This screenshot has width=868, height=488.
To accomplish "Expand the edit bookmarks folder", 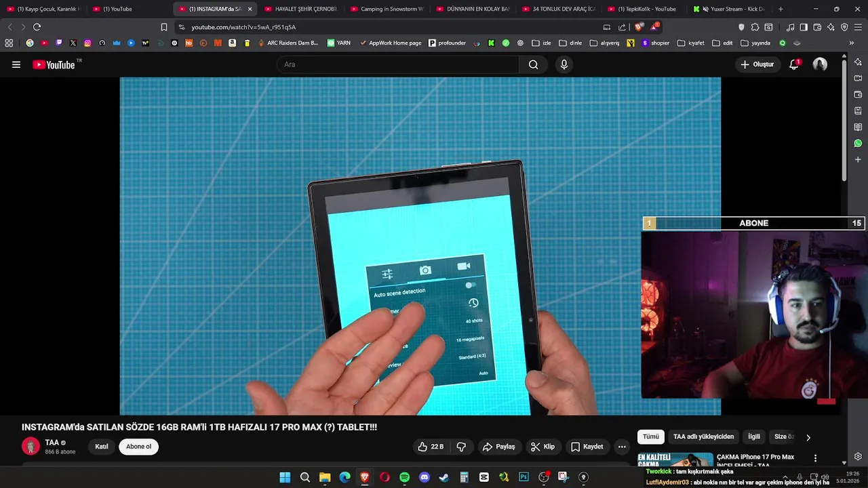I will [723, 43].
